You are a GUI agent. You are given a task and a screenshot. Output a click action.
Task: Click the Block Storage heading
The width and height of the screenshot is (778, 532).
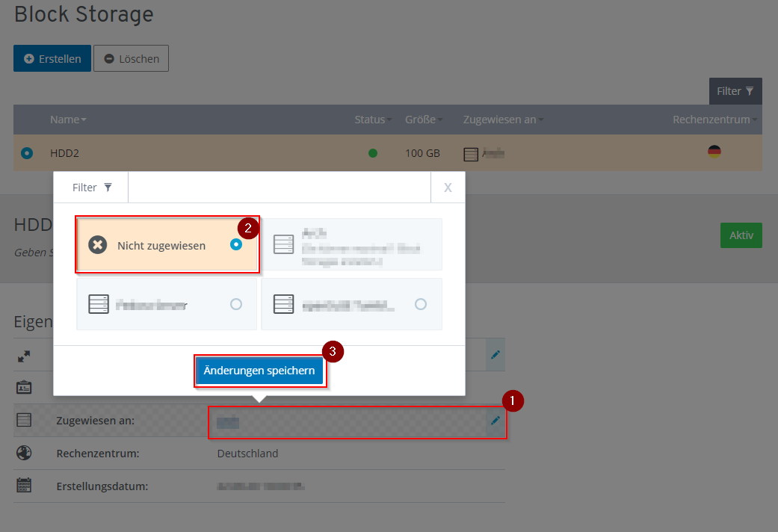coord(84,14)
